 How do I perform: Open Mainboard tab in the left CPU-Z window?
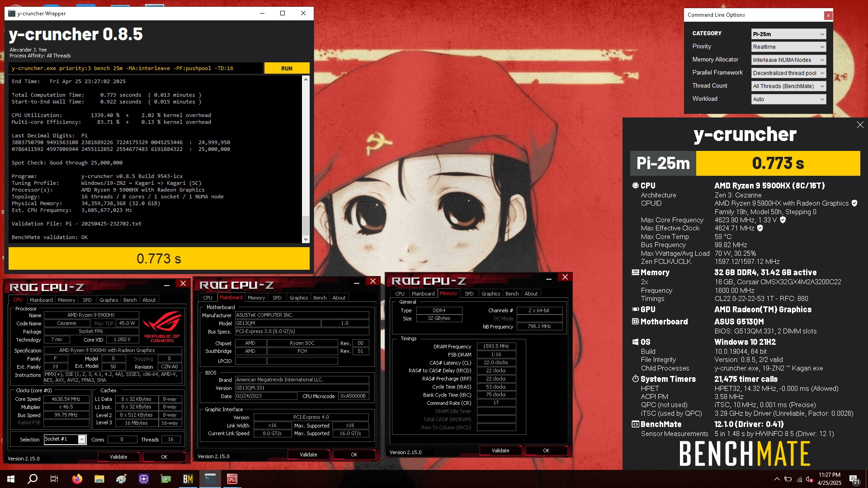pos(41,300)
